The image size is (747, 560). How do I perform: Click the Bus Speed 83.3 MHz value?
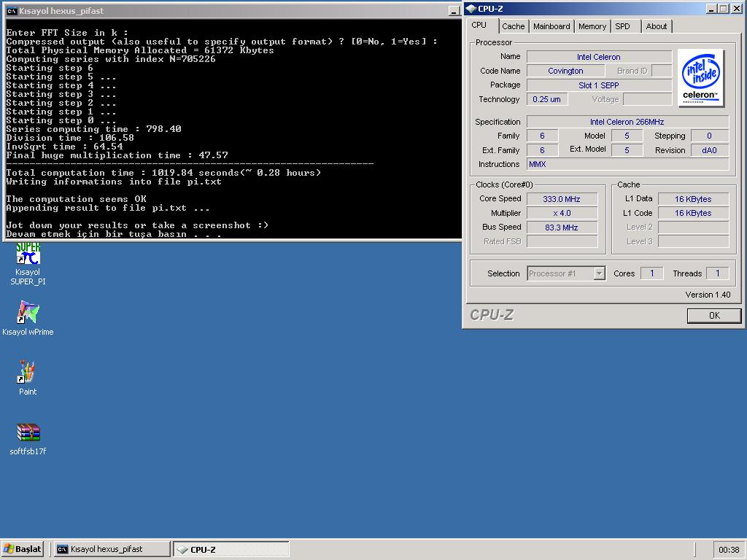[562, 227]
